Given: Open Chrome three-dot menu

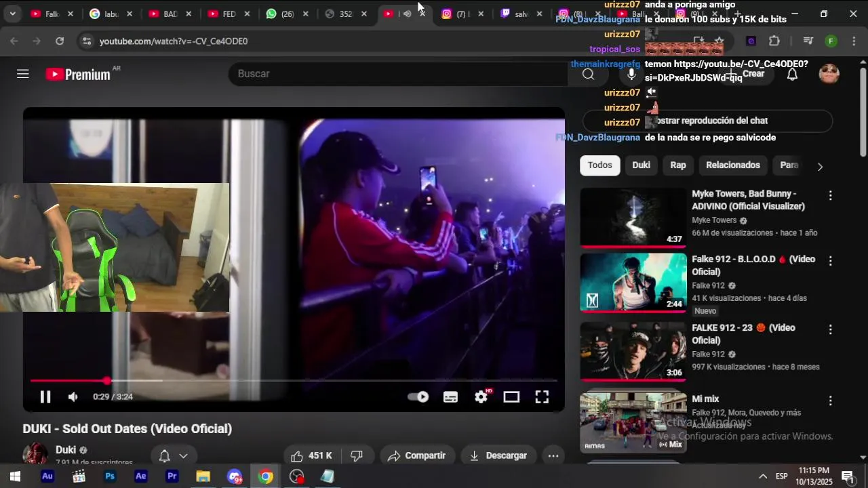Looking at the screenshot, I should [854, 41].
